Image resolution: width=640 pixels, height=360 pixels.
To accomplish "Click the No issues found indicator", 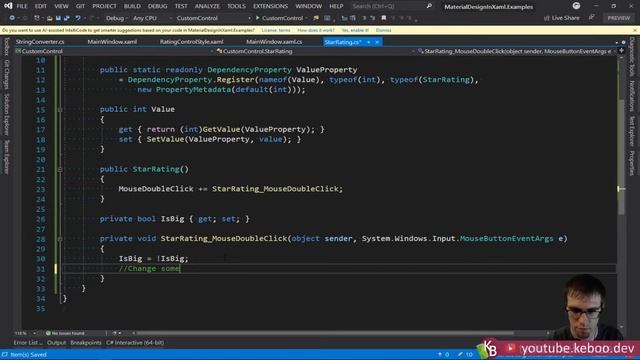I will [65, 333].
